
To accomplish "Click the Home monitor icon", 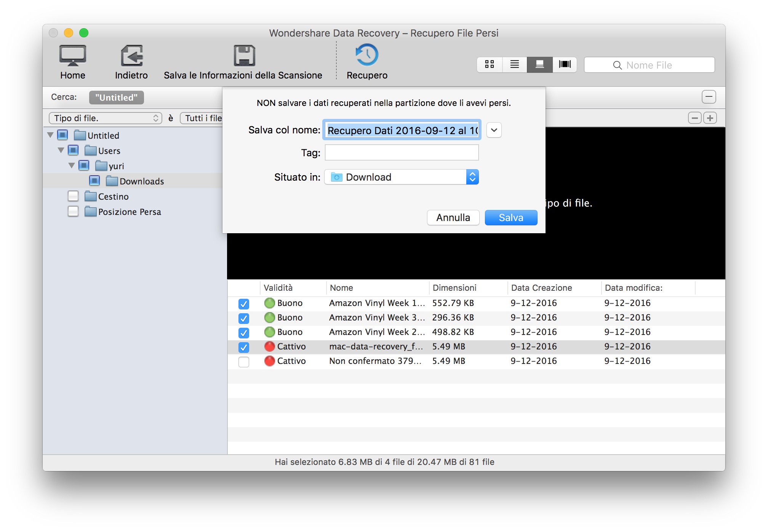I will pos(72,56).
